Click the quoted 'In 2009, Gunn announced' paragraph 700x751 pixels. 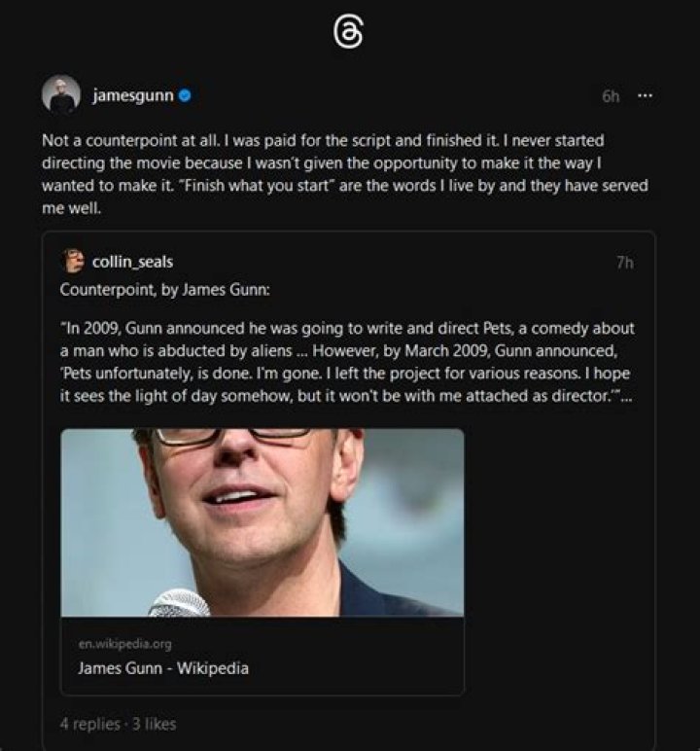[345, 364]
